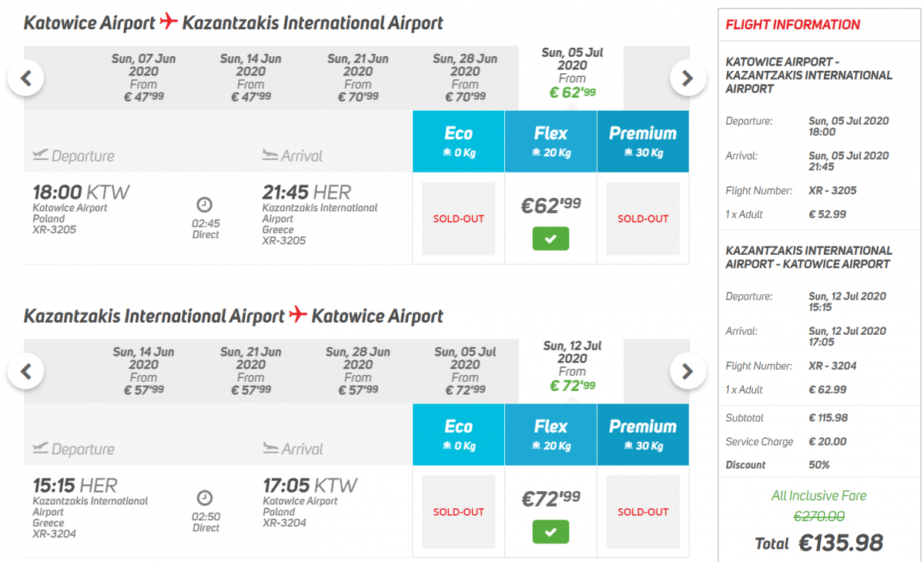Click the return departure plane icon
Screen dimensions: 924x562
point(40,449)
